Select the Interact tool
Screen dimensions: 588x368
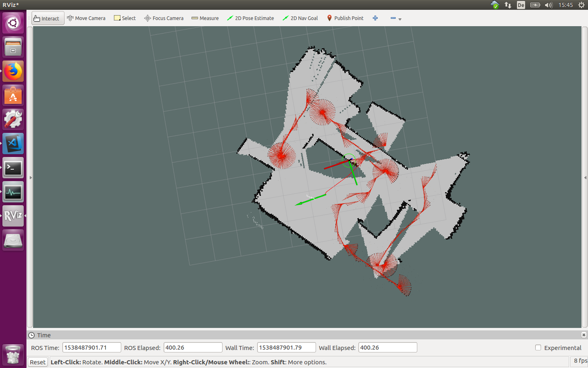click(x=48, y=18)
